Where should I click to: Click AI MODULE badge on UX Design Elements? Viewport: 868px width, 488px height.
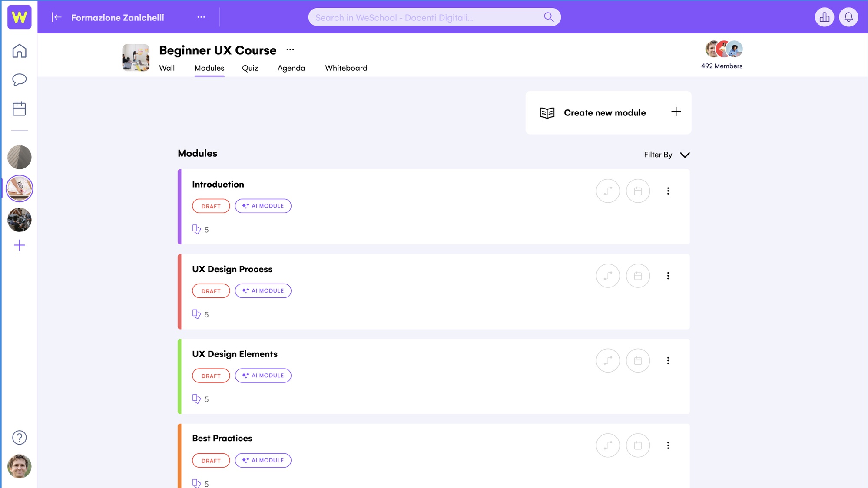click(x=263, y=375)
